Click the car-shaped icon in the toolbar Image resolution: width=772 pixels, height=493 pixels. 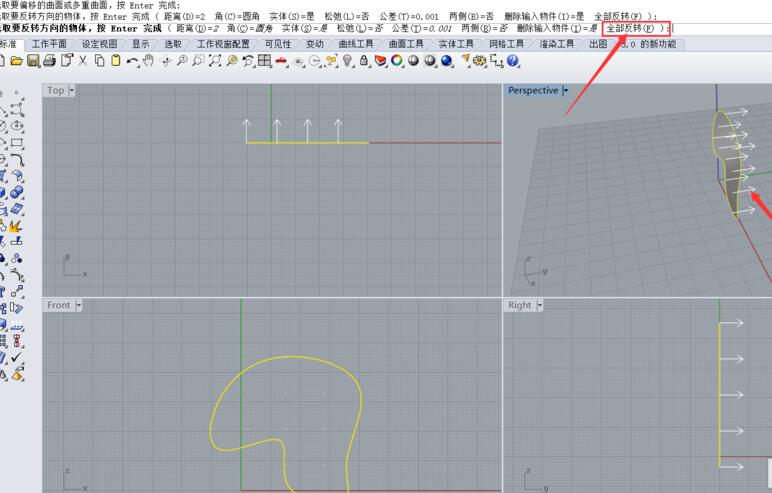[x=282, y=61]
